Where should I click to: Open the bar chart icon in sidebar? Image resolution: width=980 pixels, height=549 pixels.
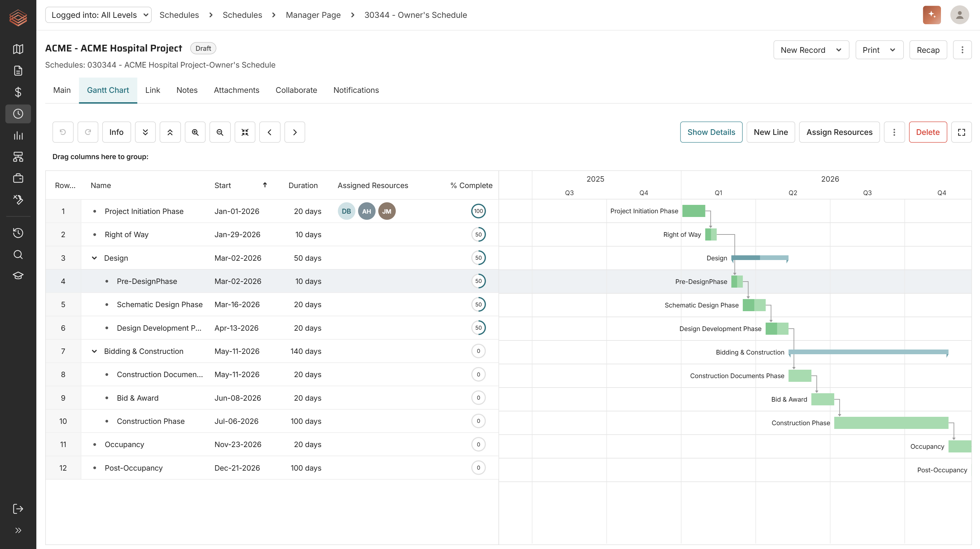(18, 135)
